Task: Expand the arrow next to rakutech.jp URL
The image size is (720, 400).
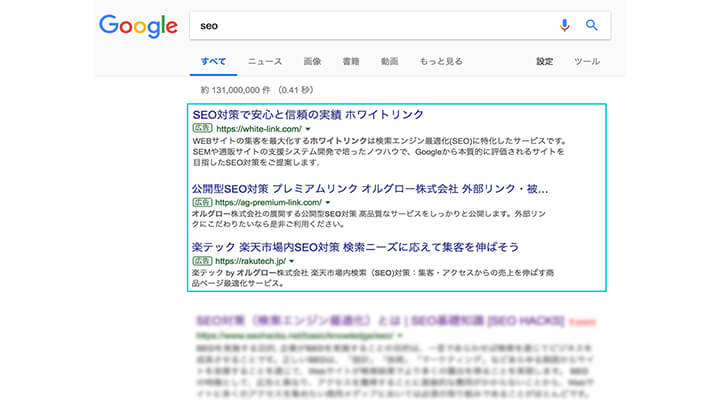Action: (292, 261)
